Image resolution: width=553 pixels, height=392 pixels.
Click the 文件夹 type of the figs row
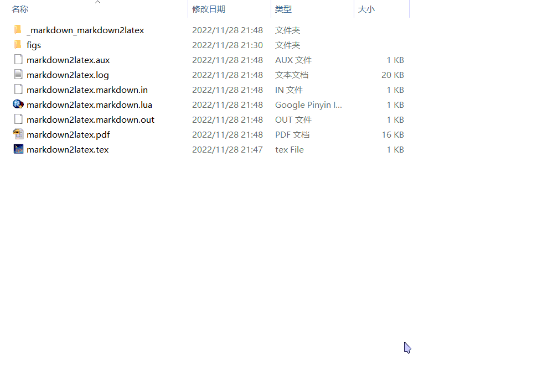tap(287, 45)
